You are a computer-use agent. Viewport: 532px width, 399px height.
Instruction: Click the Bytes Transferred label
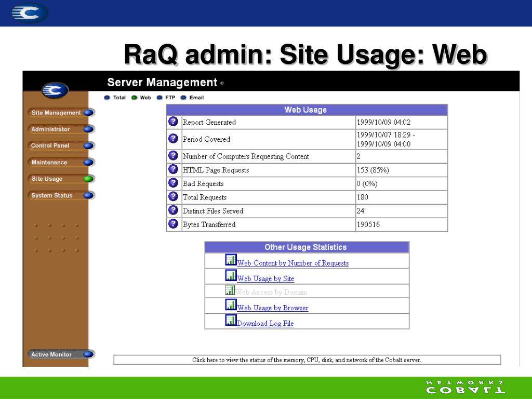(209, 224)
